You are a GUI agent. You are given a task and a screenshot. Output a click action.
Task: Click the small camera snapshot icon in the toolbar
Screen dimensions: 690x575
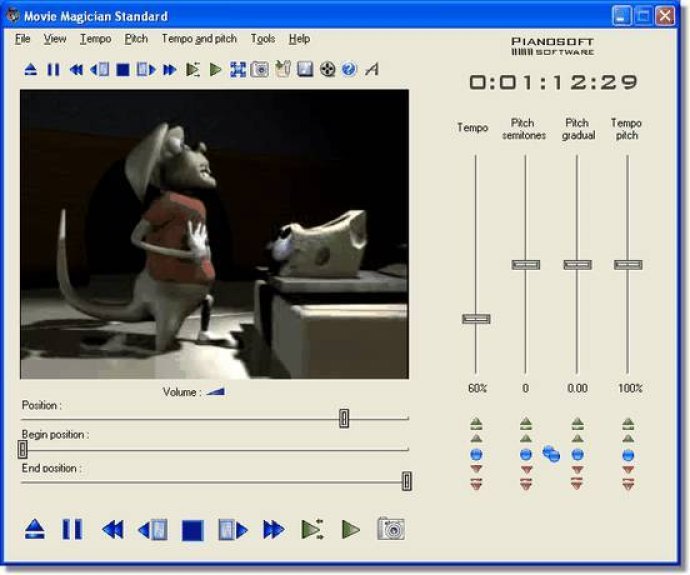click(260, 70)
